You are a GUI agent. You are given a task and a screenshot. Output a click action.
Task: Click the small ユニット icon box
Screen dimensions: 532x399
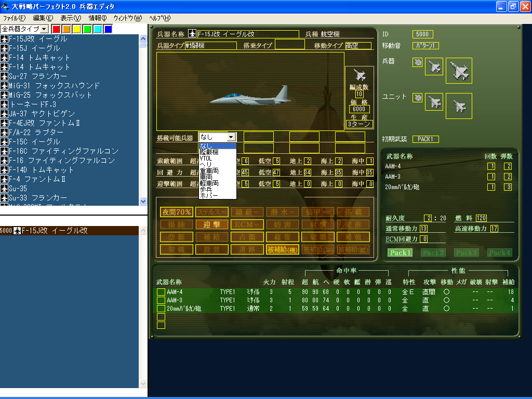pyautogui.click(x=418, y=97)
